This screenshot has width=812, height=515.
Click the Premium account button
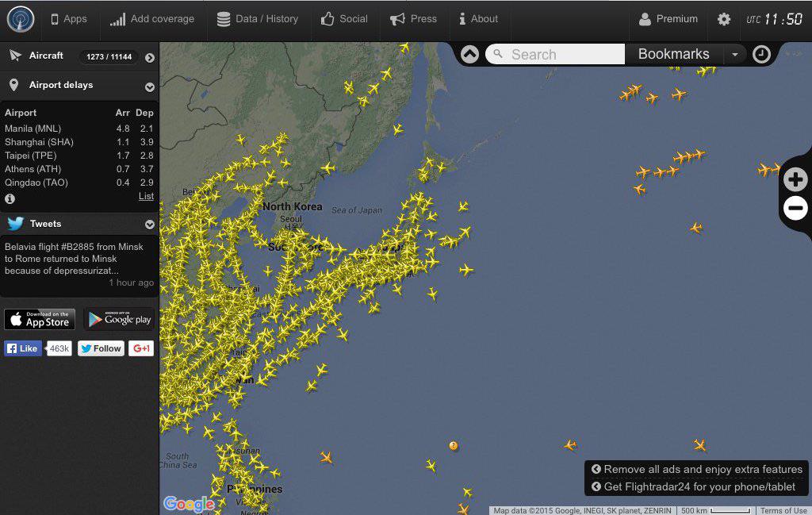[x=668, y=19]
